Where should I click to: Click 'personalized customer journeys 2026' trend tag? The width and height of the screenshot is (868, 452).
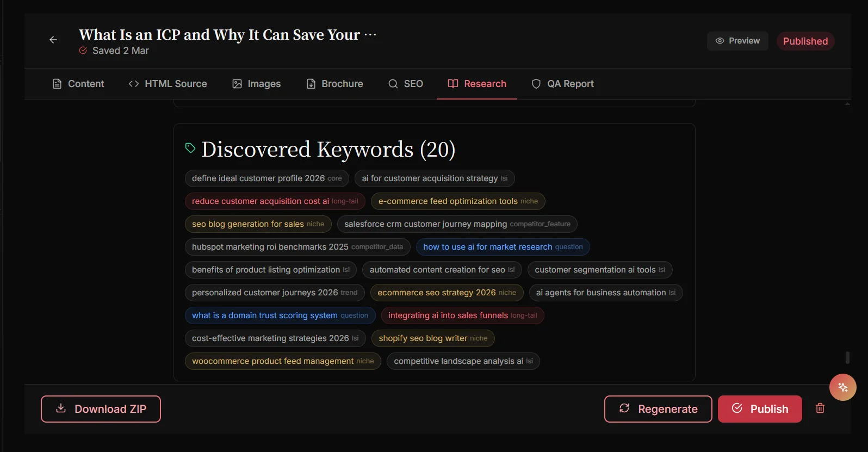click(x=275, y=293)
